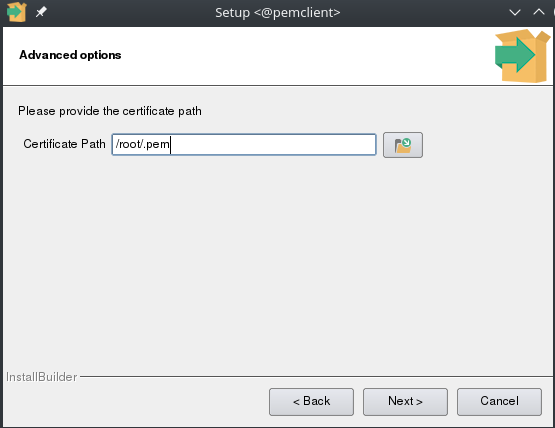555x428 pixels.
Task: Click the 'Please provide the certificate path' text
Action: [x=110, y=111]
